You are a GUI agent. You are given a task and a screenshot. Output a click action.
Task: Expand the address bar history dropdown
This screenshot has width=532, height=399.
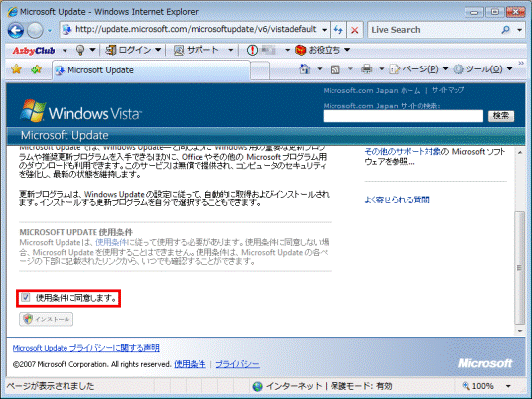pos(324,30)
